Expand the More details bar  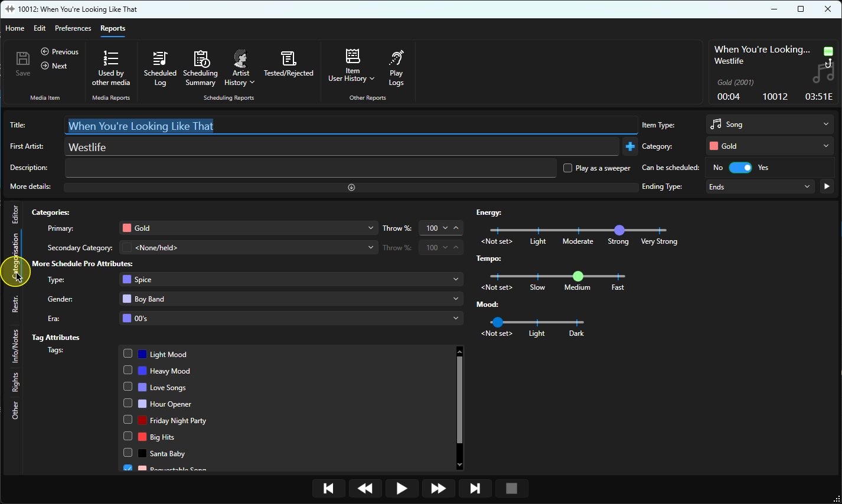[x=351, y=187]
